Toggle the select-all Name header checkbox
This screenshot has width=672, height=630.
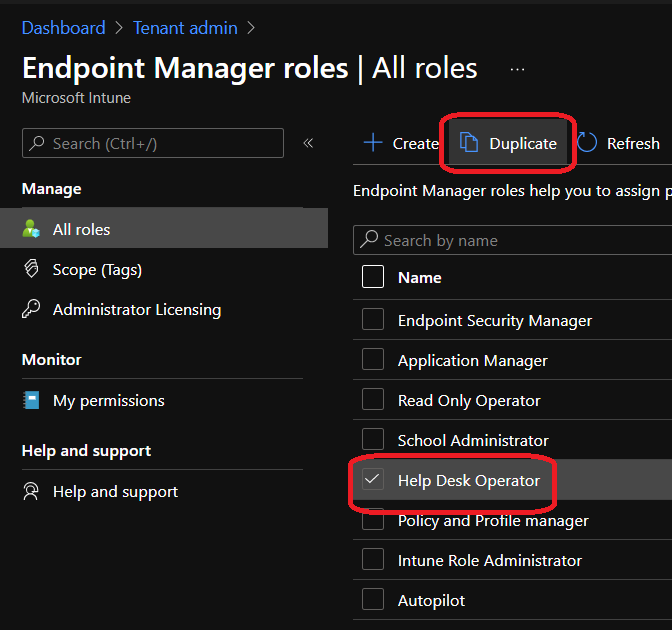click(x=373, y=277)
